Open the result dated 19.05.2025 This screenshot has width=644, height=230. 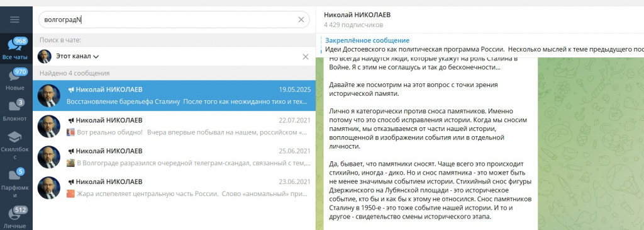174,95
